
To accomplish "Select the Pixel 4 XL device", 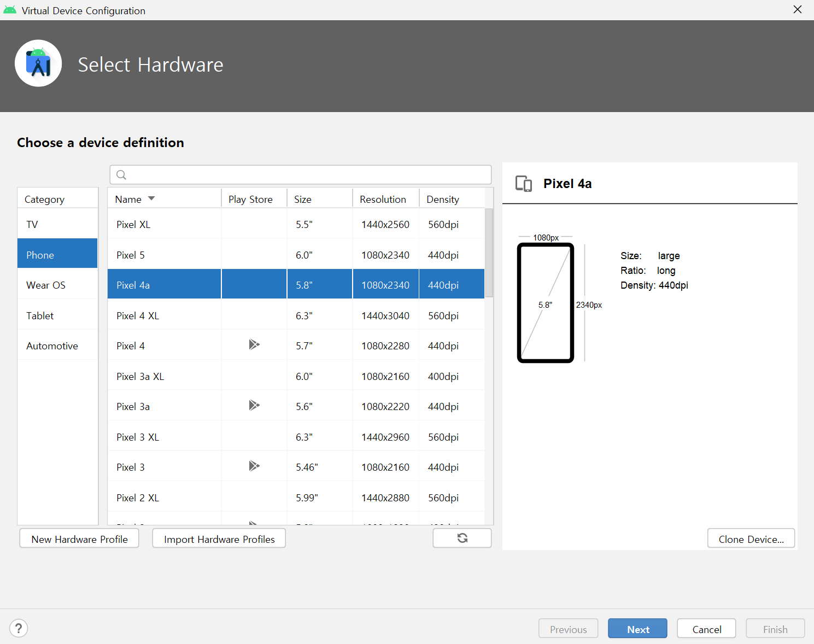I will pos(137,315).
